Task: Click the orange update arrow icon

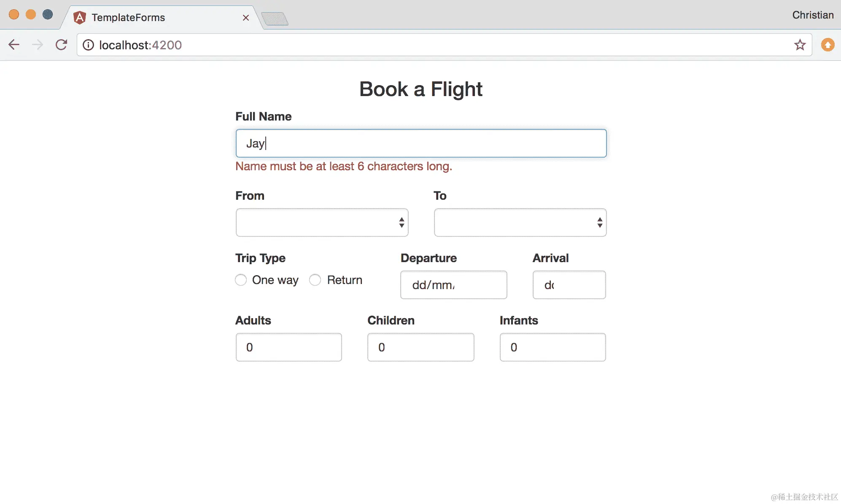Action: point(828,45)
